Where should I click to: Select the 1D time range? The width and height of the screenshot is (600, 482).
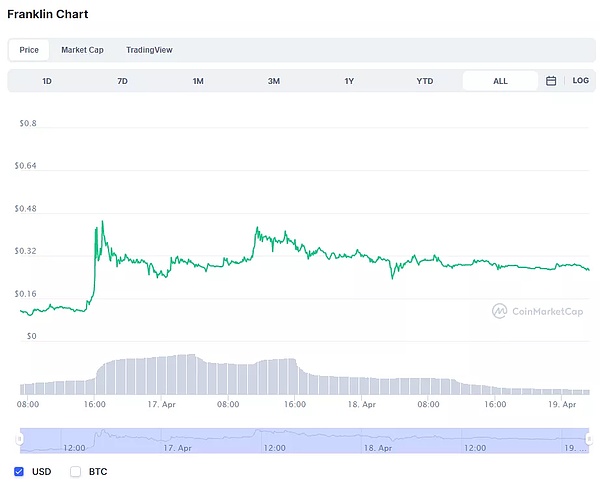click(x=47, y=81)
